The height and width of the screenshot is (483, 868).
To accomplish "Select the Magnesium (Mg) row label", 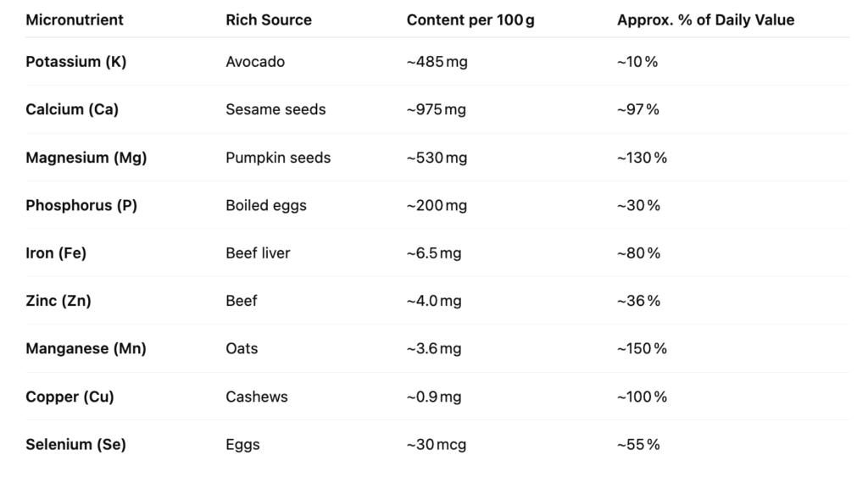I will tap(86, 158).
